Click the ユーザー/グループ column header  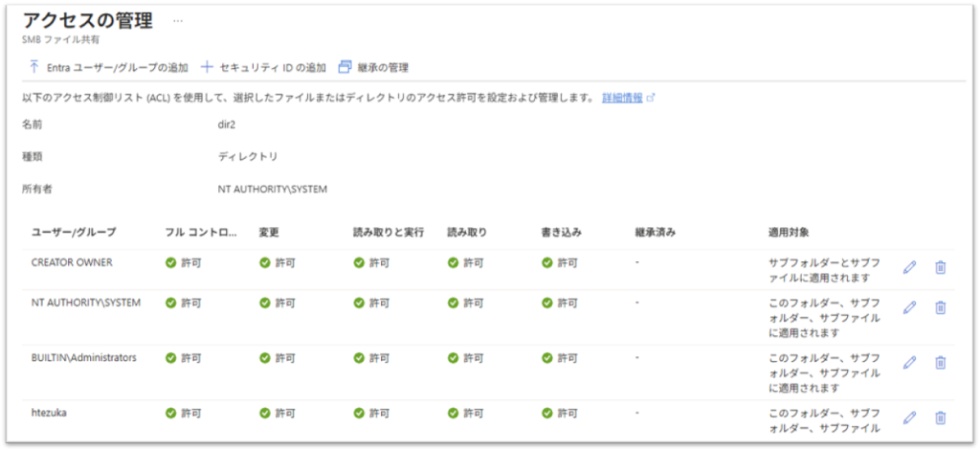(74, 232)
